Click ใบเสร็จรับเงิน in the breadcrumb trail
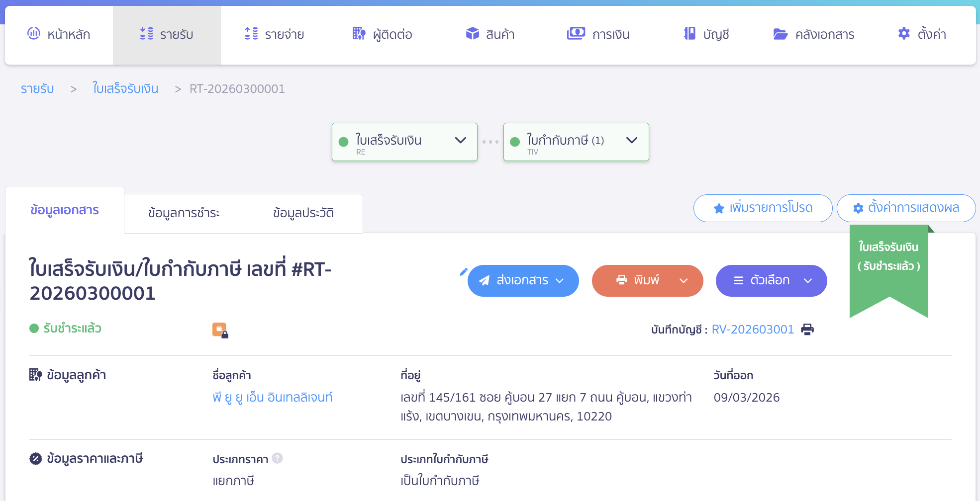Screen dimensions: 980x501 click(125, 88)
